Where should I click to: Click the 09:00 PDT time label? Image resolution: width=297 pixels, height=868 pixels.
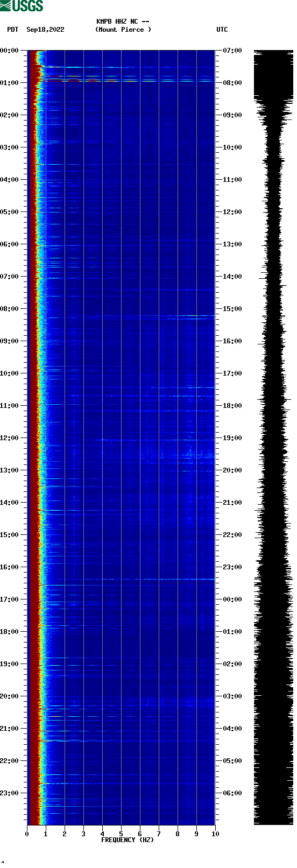pos(10,341)
